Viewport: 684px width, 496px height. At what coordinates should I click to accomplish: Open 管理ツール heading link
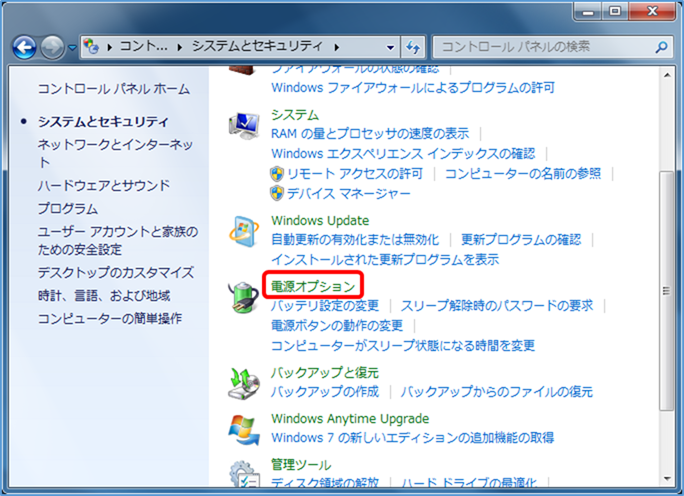301,465
